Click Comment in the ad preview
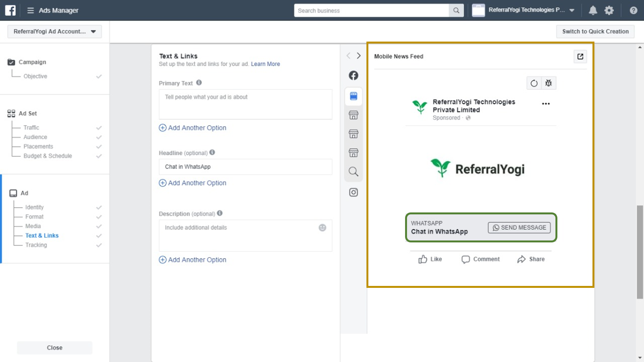The height and width of the screenshot is (362, 644). [x=480, y=259]
